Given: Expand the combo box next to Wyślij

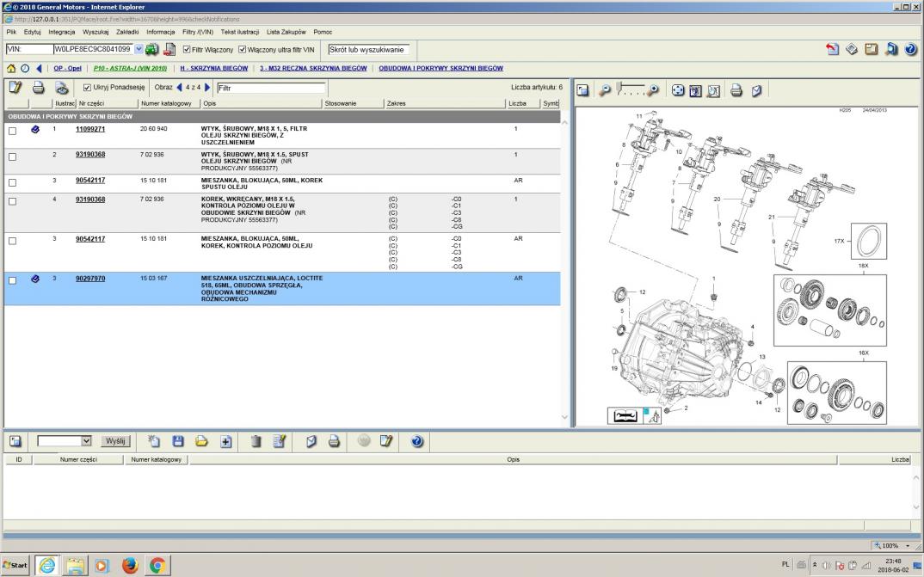Looking at the screenshot, I should (x=85, y=441).
